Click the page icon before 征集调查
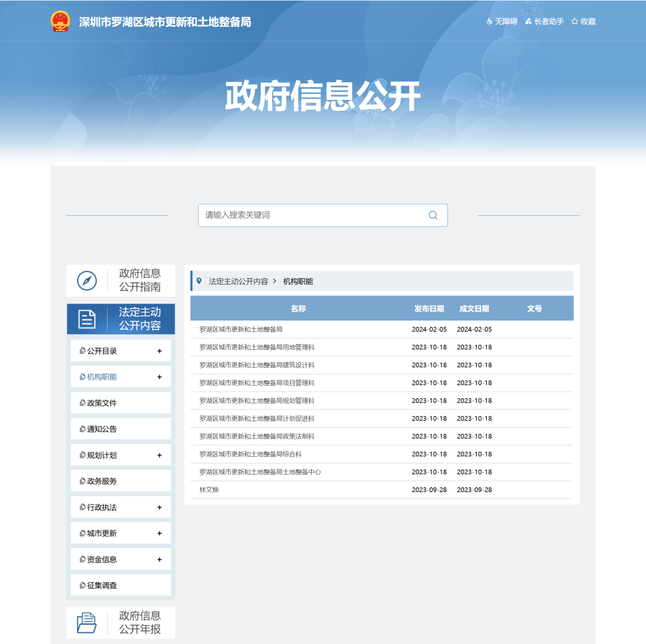Viewport: 646px width, 644px height. (x=83, y=585)
